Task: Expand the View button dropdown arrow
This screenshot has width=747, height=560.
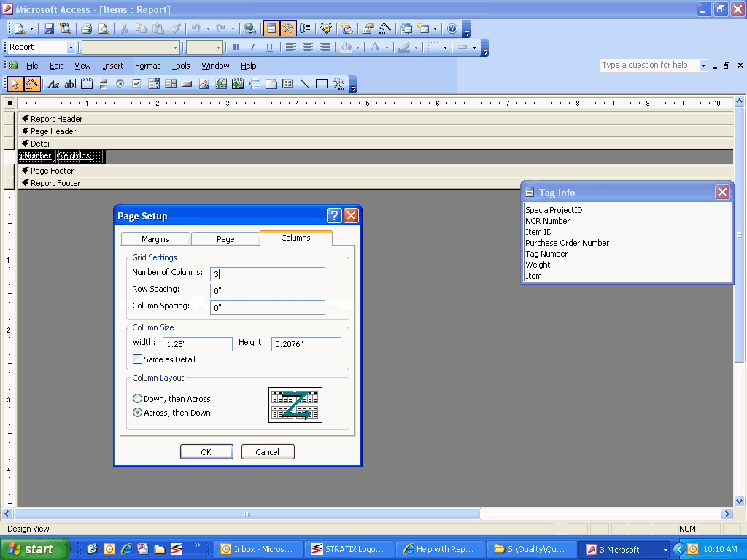Action: tap(31, 29)
